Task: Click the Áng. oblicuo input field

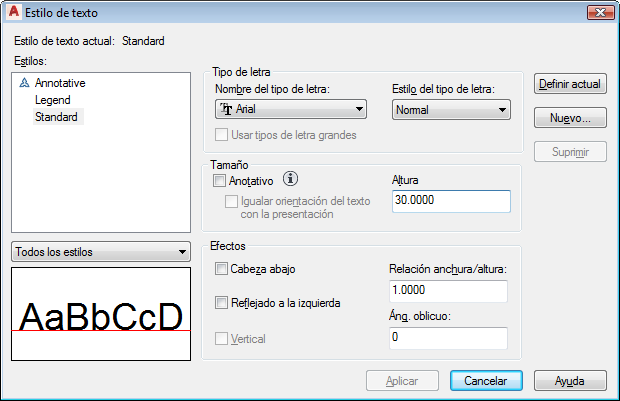Action: [x=448, y=338]
